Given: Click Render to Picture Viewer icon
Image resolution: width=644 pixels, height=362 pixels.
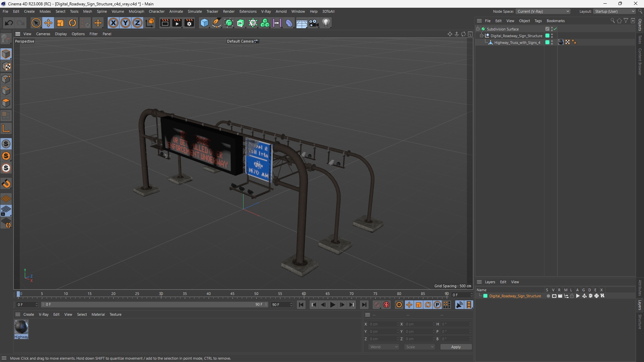Looking at the screenshot, I should point(177,23).
